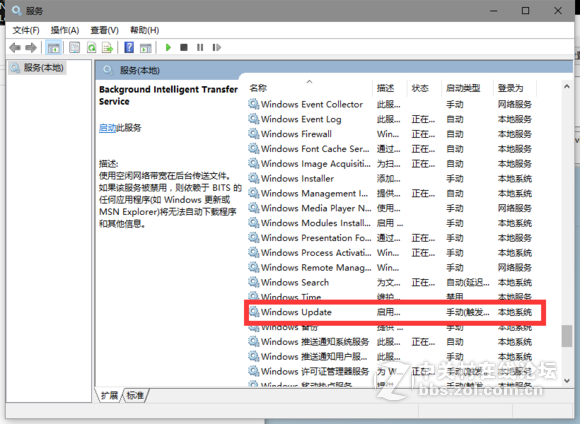Click the 服务 title bar icon
Screen dimensions: 580x424
[17, 11]
